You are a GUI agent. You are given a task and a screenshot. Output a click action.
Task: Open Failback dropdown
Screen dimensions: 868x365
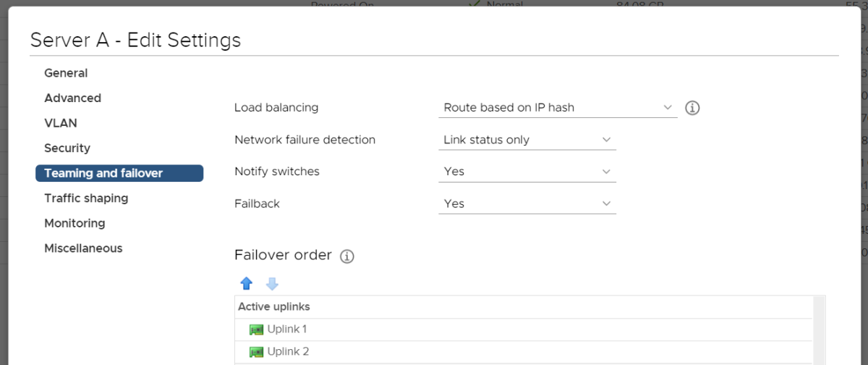click(x=527, y=204)
